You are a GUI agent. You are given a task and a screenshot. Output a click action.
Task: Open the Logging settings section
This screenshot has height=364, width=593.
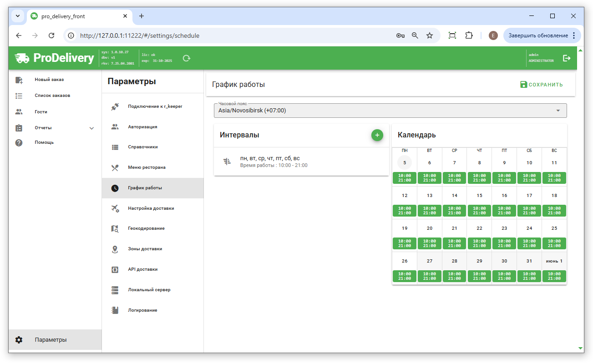(142, 310)
